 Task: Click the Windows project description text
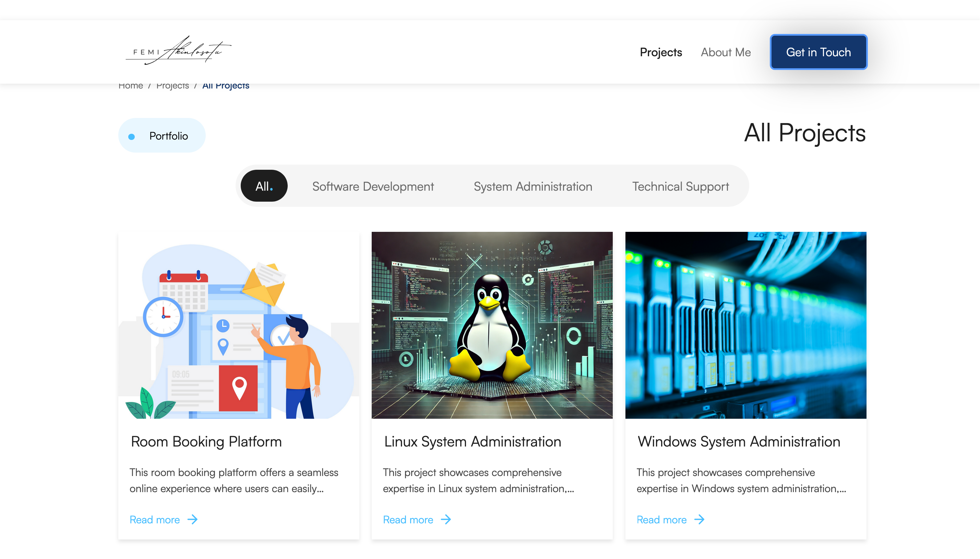coord(741,480)
